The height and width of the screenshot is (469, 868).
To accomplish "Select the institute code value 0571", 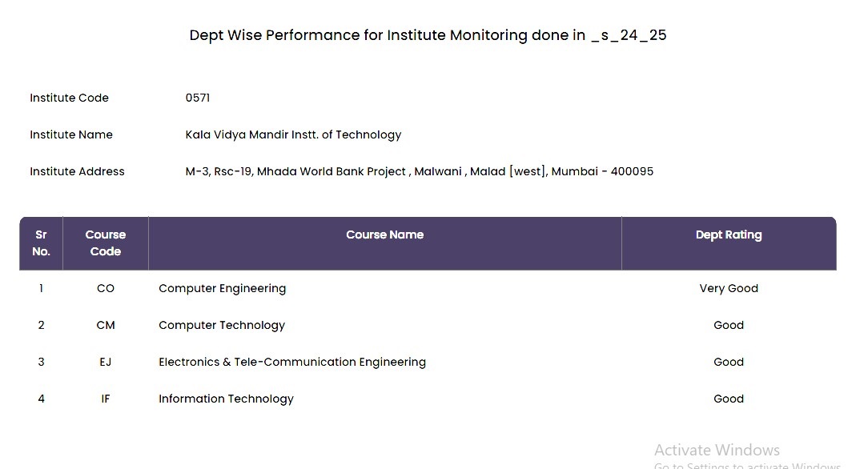I will 197,98.
